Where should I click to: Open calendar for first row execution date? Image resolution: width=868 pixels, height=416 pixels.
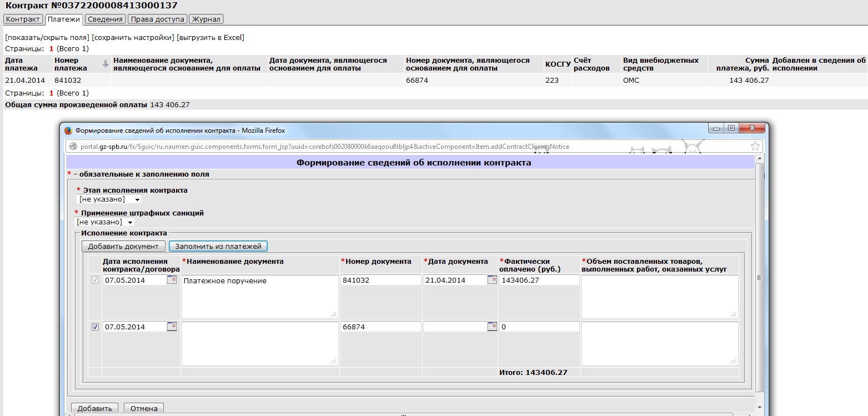coord(172,280)
